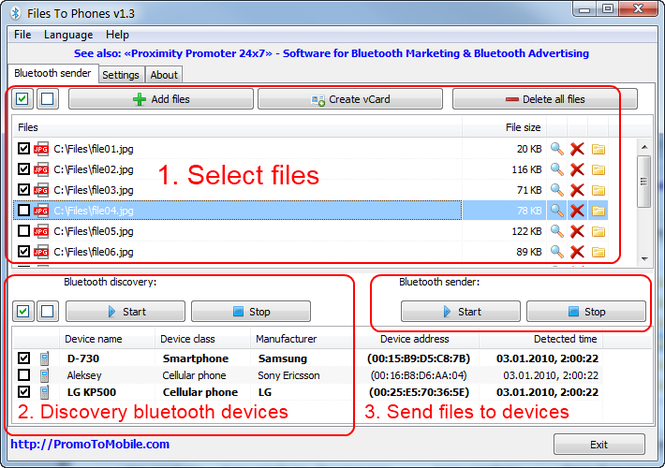Screen dimensions: 665x468
Task: Open the folder icon for file03.jpg
Action: click(x=598, y=190)
